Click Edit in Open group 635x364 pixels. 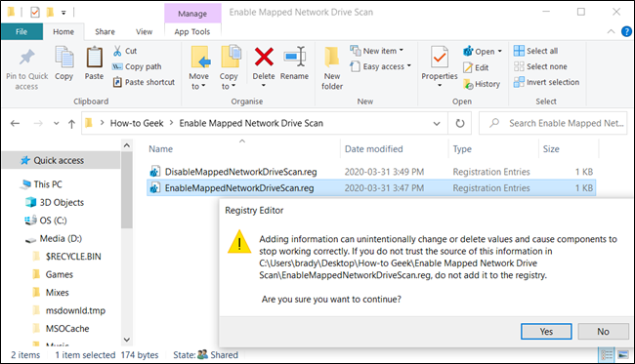(x=476, y=67)
